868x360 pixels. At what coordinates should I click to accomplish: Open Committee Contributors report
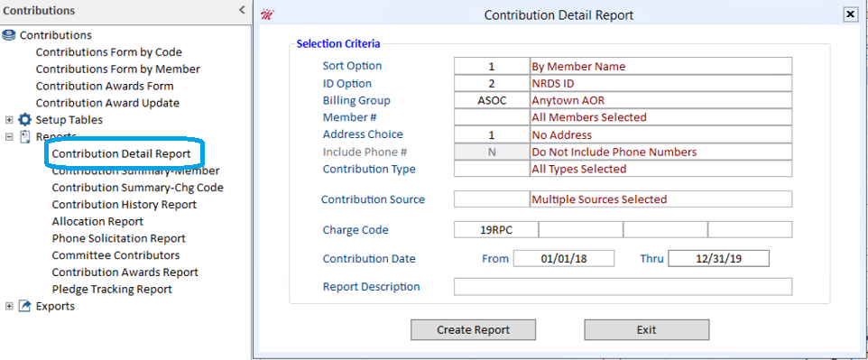pos(115,255)
